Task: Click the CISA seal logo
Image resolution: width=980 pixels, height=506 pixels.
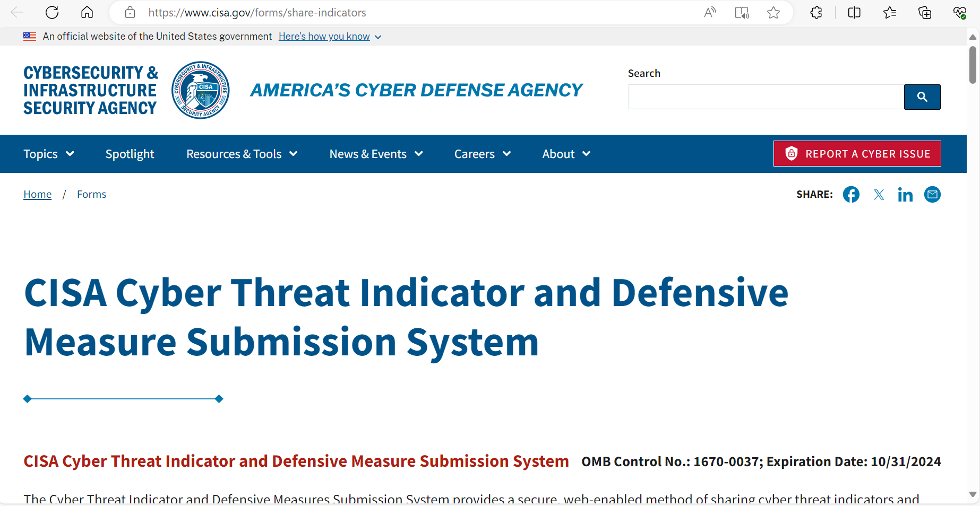Action: 201,90
